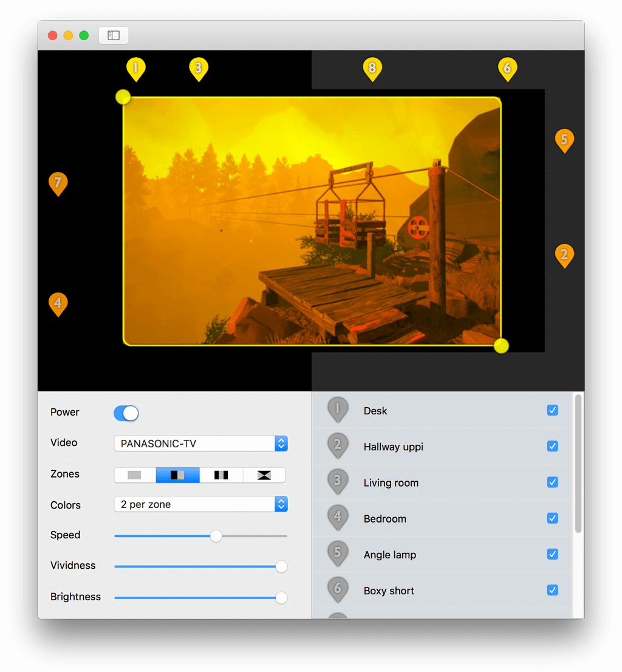Click gray pin icon for Living room
622x672 pixels.
click(338, 482)
